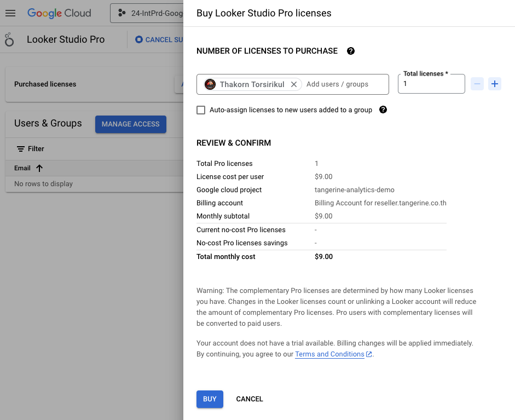Open help for auto-assign licenses
Viewport: 515px width, 420px height.
383,110
